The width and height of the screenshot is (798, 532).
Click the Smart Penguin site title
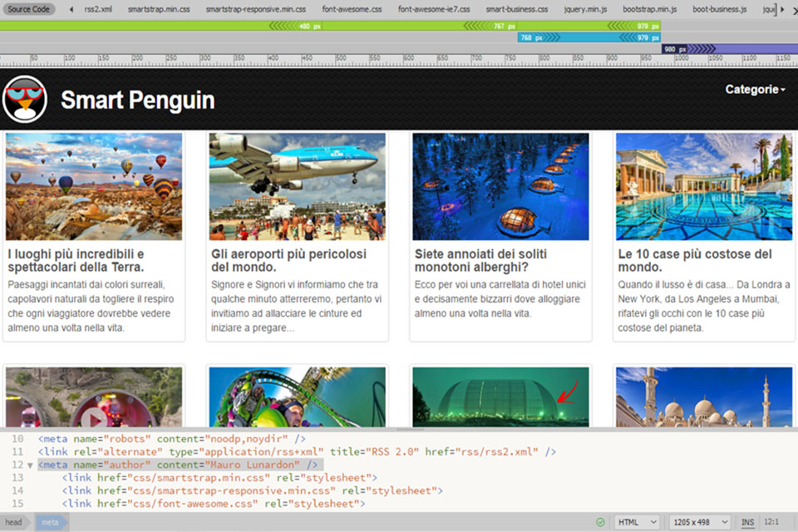pyautogui.click(x=138, y=101)
